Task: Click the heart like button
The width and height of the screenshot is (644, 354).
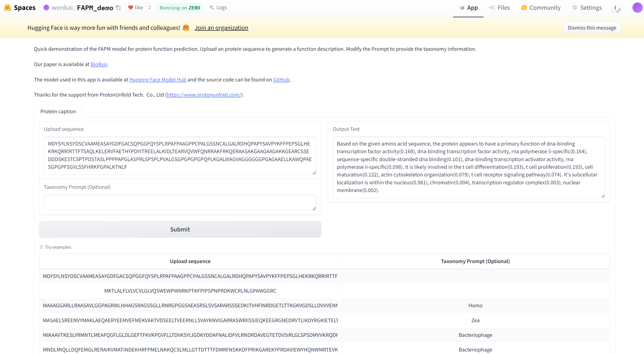Action: [x=135, y=7]
